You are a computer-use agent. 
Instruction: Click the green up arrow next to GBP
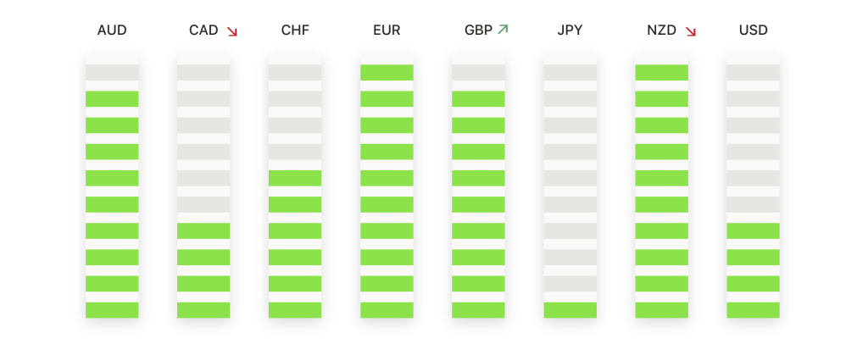point(503,30)
